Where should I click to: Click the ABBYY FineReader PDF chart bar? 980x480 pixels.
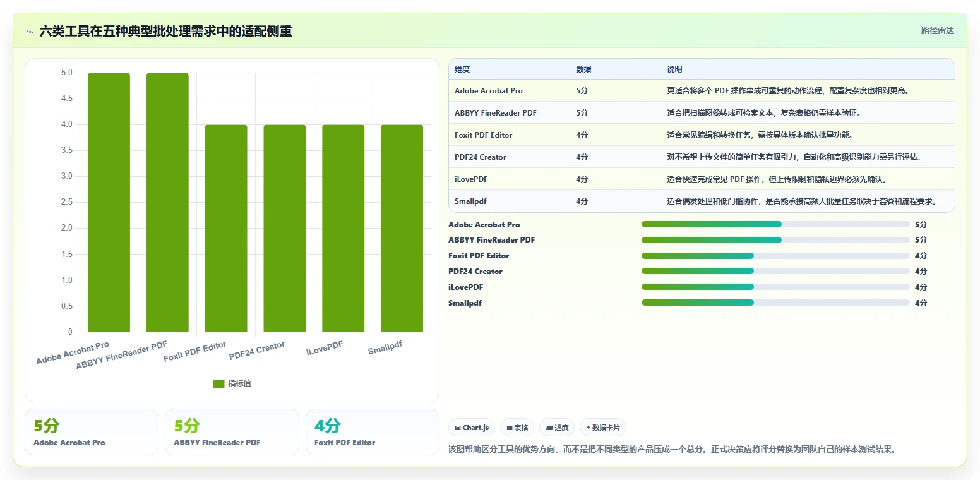point(167,203)
